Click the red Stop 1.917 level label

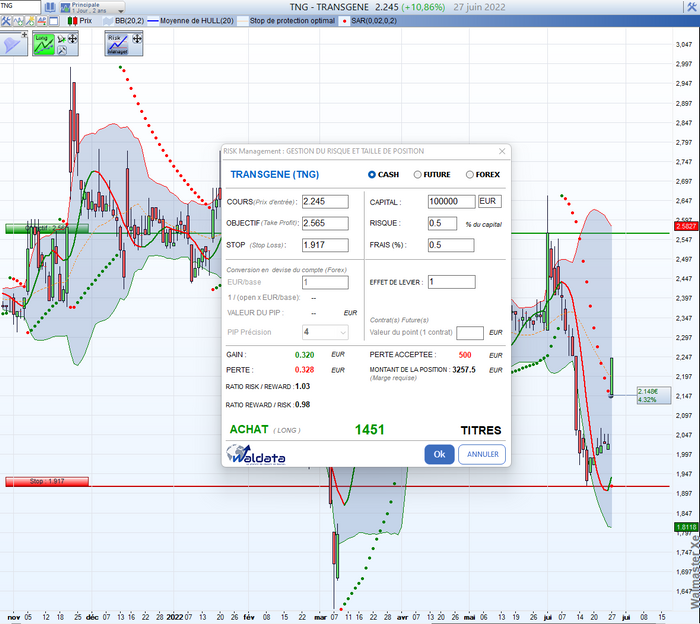[x=47, y=481]
